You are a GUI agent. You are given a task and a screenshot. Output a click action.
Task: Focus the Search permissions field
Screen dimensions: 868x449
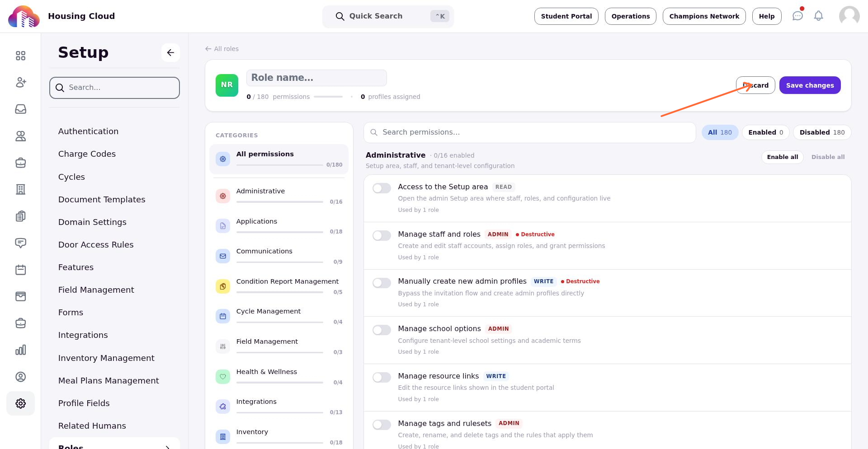click(x=529, y=132)
